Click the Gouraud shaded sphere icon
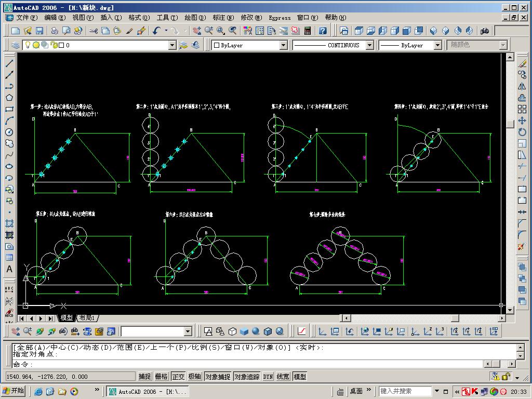Screen dimensions: 532x399 (x=256, y=331)
